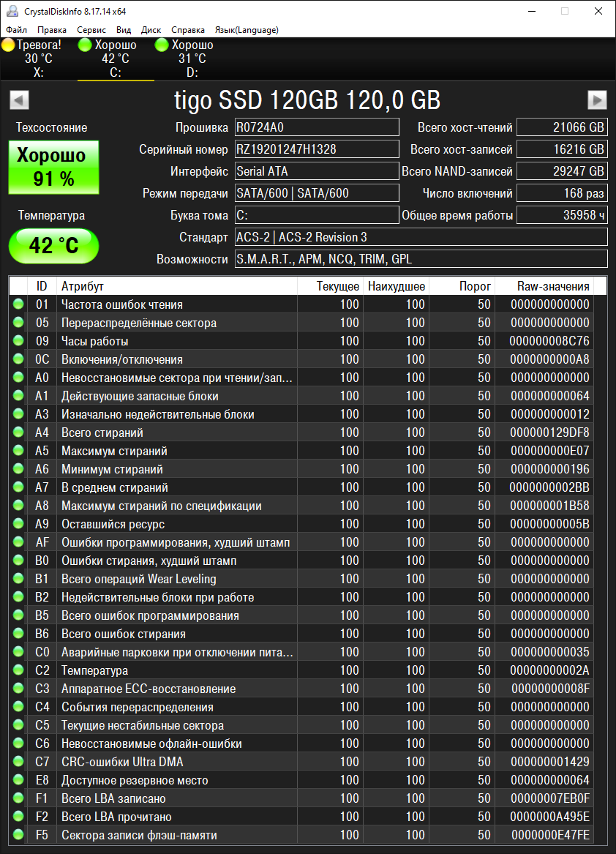Screen dimensions: 616x854
Task: Open the Сервис menu
Action: click(x=91, y=30)
